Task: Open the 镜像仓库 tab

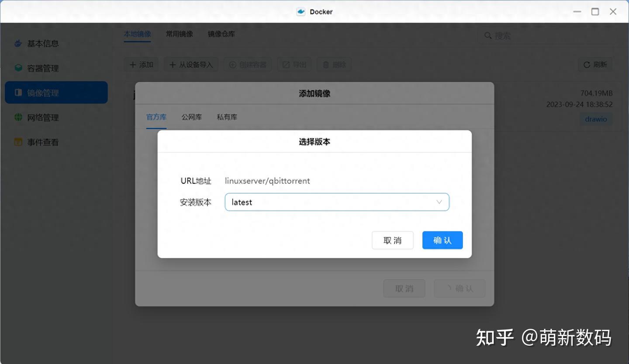Action: 221,34
